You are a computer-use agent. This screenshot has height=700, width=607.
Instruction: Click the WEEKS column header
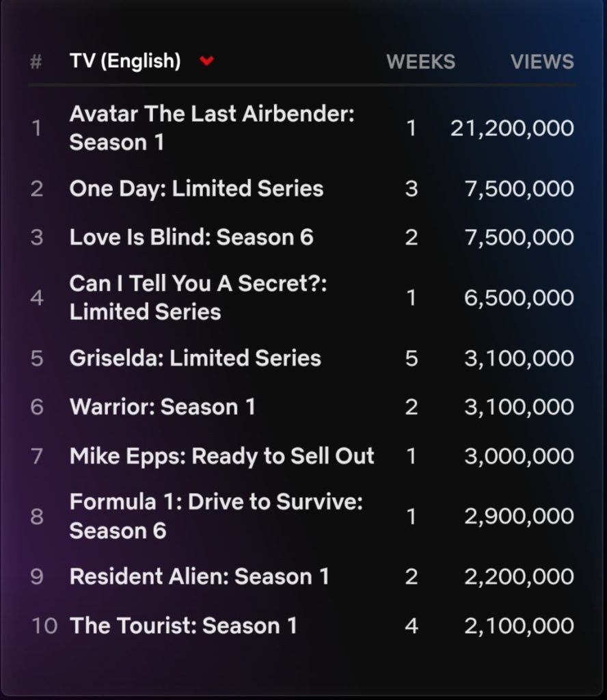(420, 62)
